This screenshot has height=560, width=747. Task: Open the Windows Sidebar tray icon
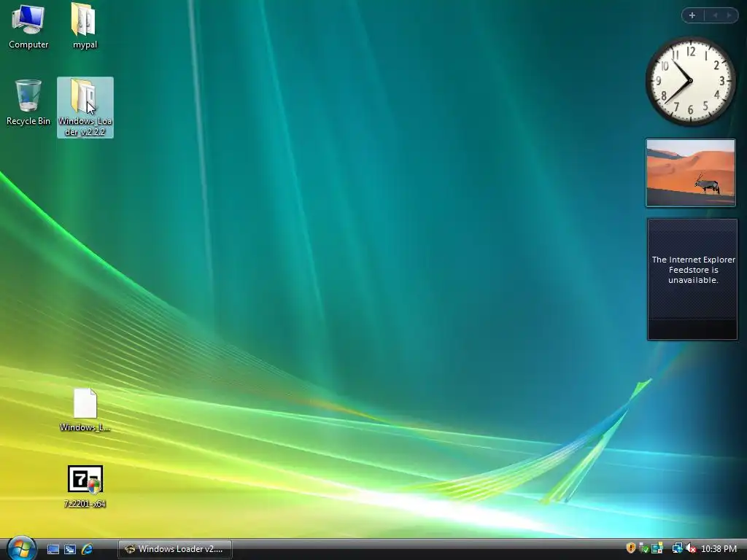pos(657,548)
